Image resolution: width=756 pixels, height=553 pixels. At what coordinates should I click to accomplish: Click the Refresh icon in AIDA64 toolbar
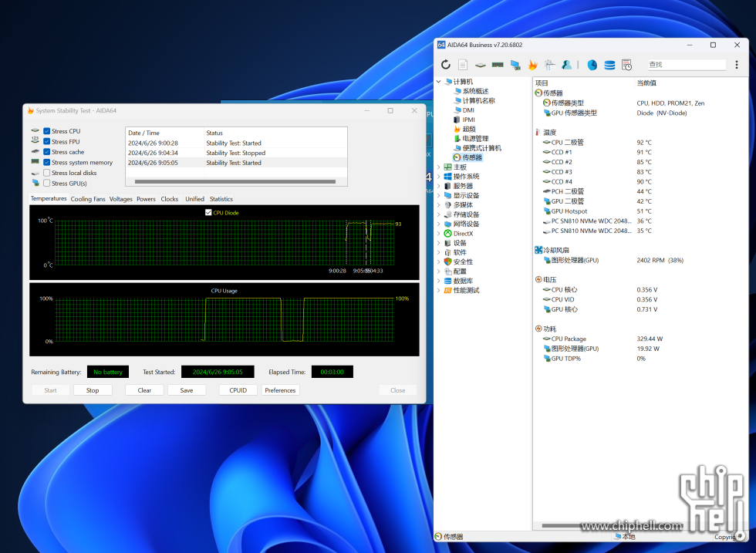pyautogui.click(x=446, y=65)
